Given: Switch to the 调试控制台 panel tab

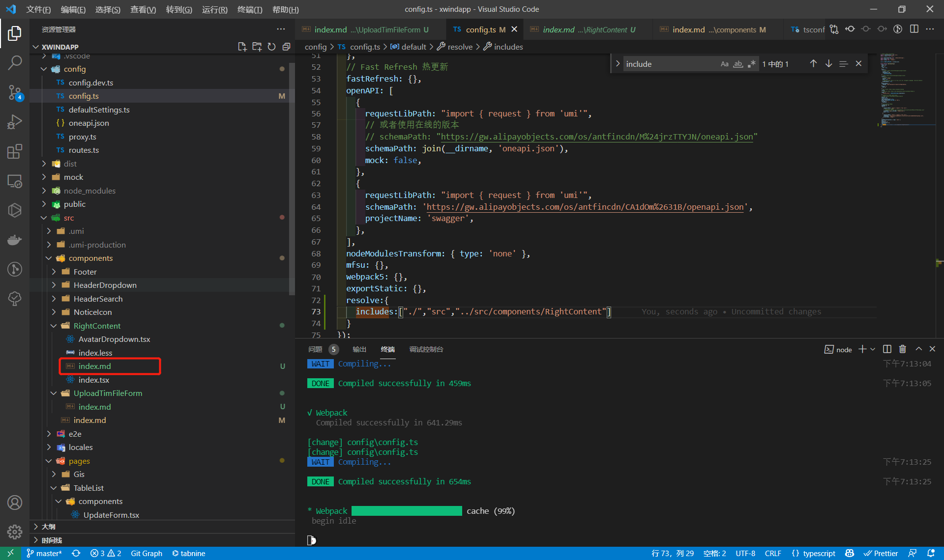Looking at the screenshot, I should [426, 349].
